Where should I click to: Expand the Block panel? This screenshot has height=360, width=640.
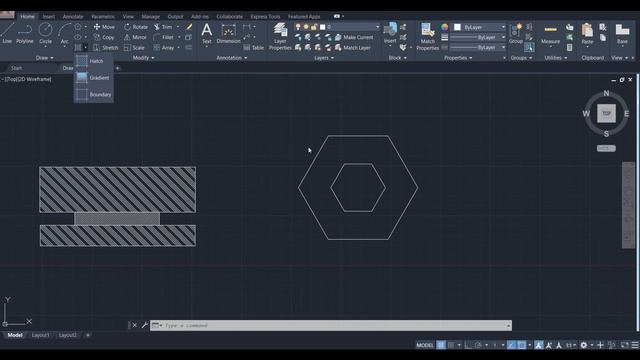[398, 58]
